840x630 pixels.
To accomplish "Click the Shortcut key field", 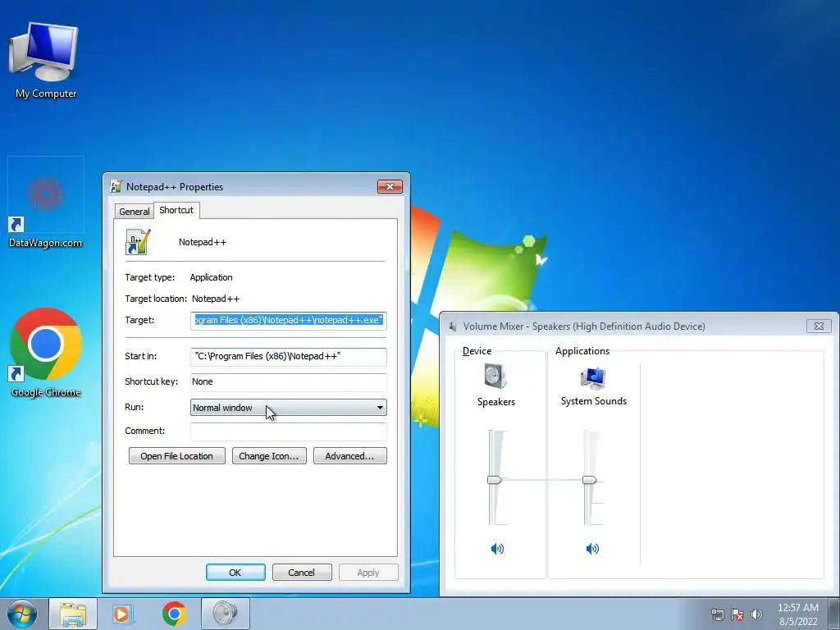I will pos(288,382).
